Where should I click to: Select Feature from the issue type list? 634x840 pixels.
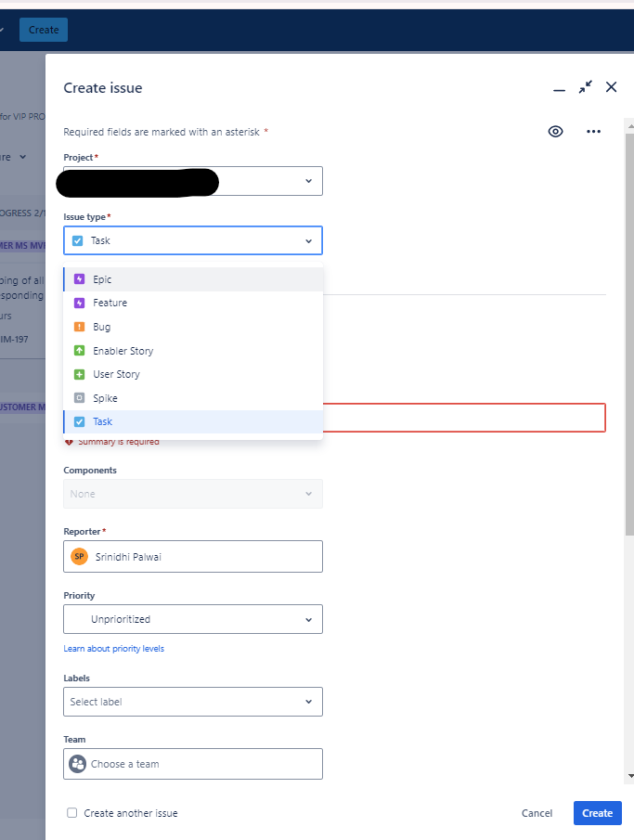[x=110, y=303]
